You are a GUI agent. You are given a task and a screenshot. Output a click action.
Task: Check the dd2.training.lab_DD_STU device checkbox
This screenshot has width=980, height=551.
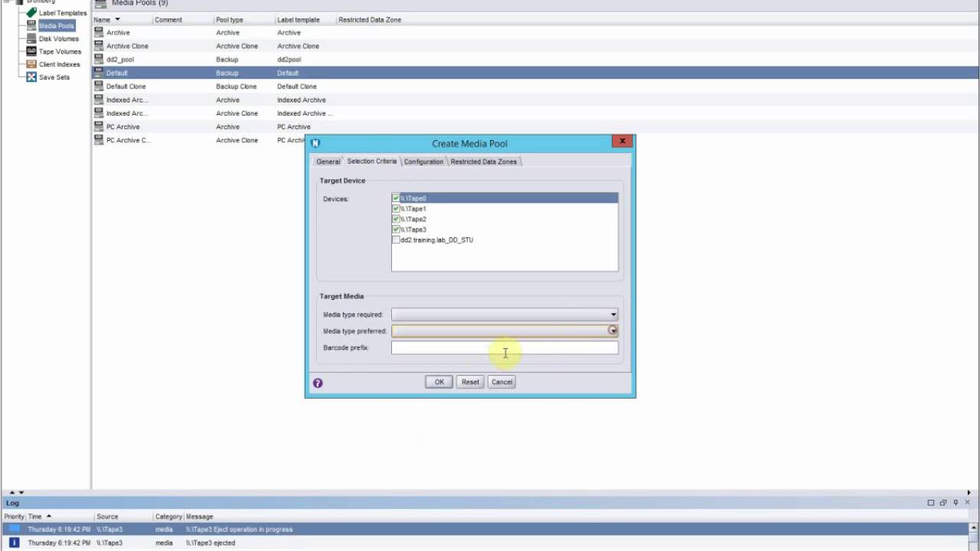point(396,240)
